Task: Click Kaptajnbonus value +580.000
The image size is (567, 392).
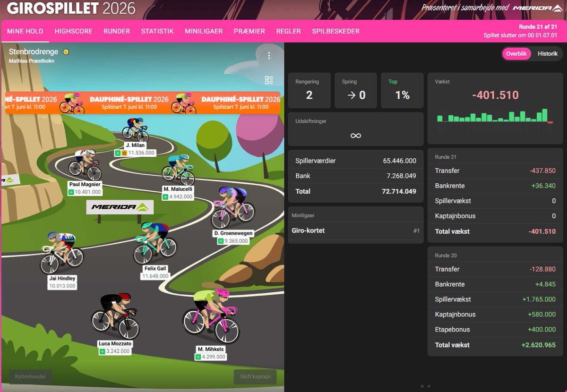Action: coord(541,315)
